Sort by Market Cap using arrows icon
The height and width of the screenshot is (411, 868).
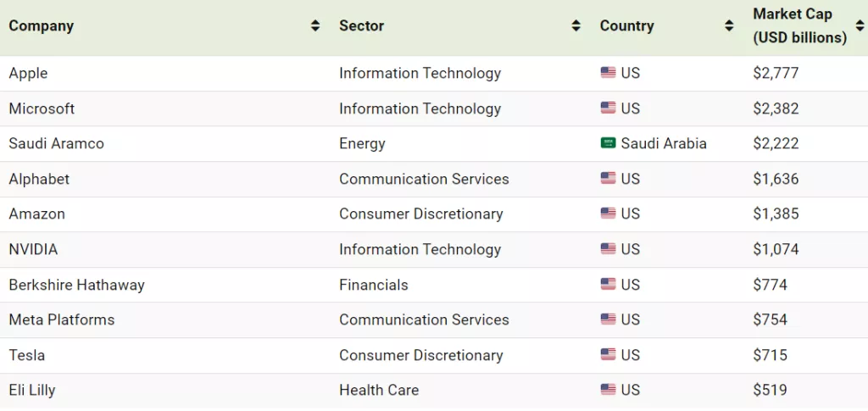point(860,26)
